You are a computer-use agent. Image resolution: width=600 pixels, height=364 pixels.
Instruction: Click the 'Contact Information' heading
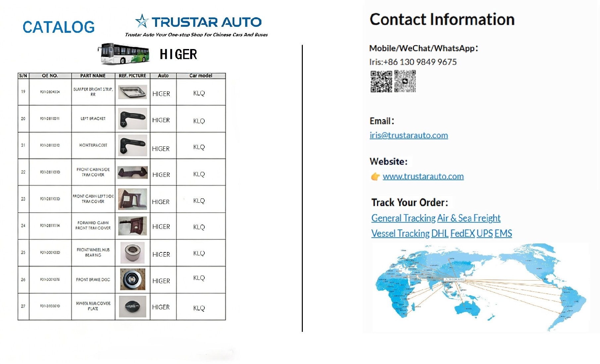click(442, 19)
